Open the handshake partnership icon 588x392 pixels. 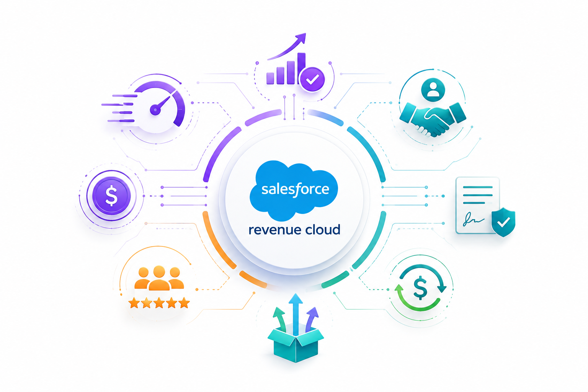[433, 120]
